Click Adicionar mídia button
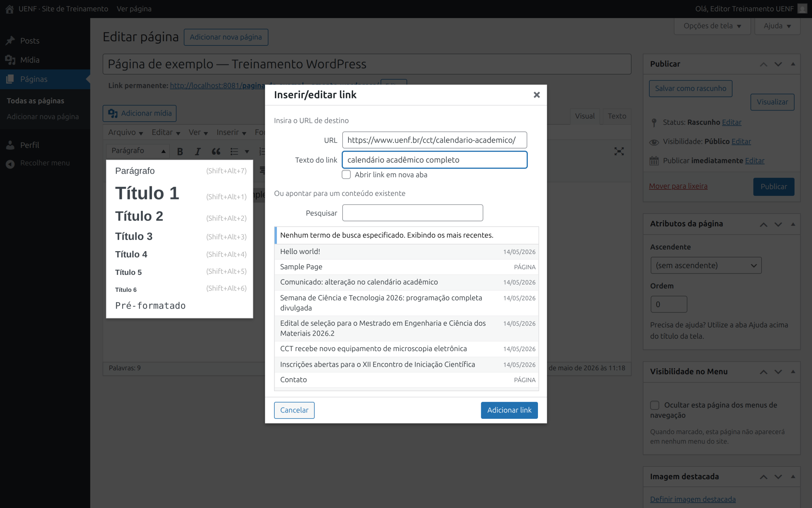The image size is (812, 508). pos(140,114)
